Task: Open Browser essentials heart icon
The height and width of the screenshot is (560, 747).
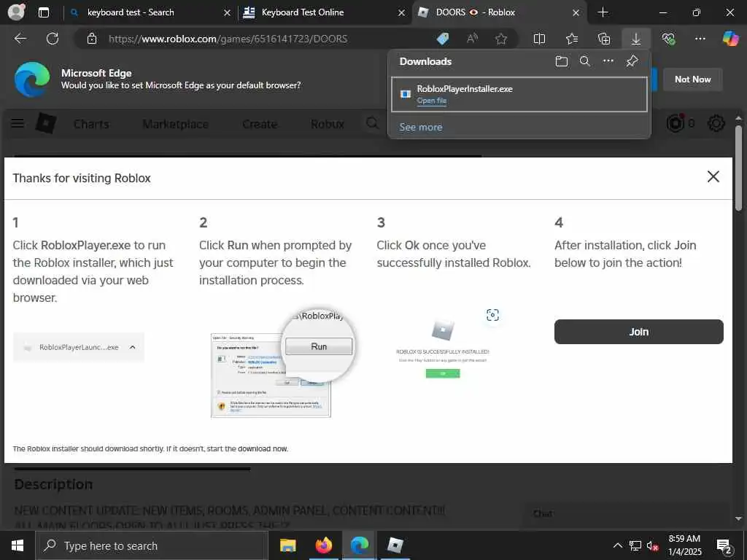Action: (668, 39)
